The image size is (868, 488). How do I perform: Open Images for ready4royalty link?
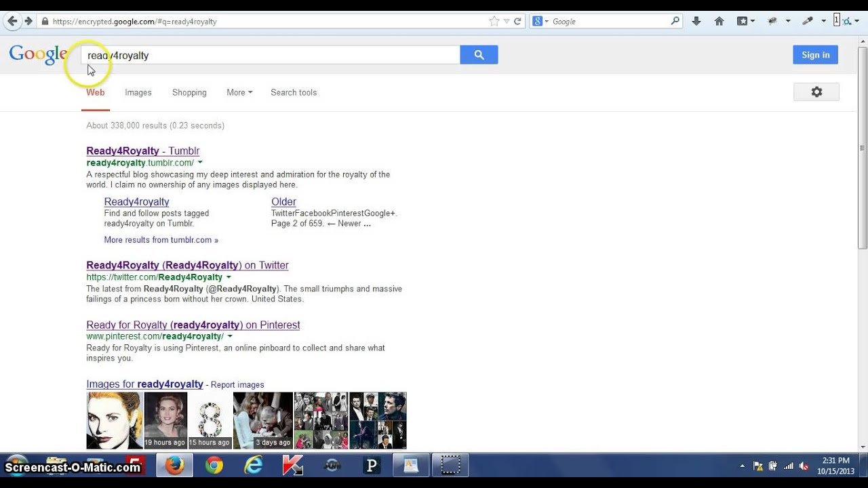point(144,384)
